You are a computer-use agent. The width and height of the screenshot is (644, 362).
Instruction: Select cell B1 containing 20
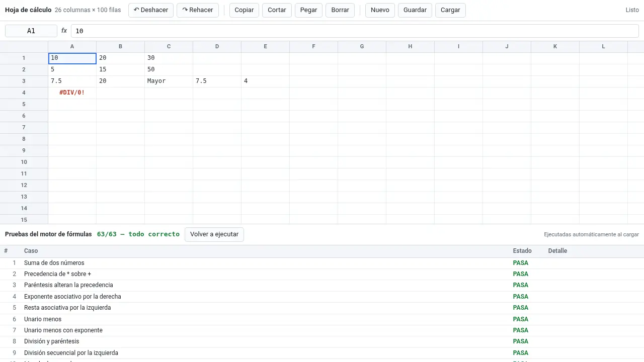tap(121, 58)
